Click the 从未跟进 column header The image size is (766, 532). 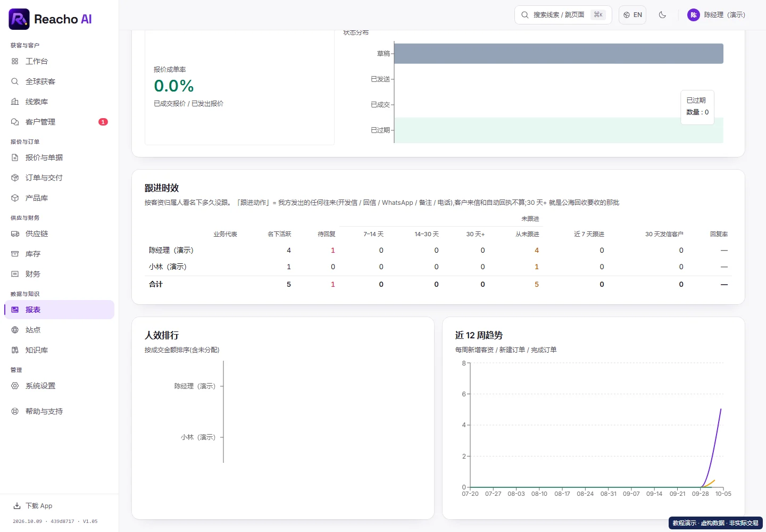click(x=527, y=234)
